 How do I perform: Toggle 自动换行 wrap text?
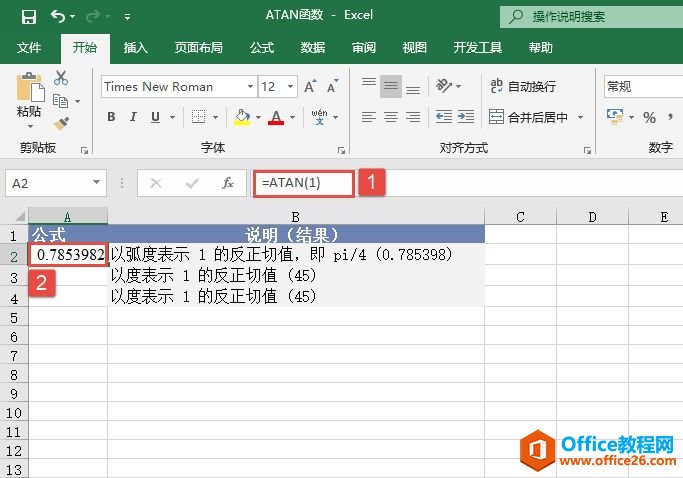click(523, 86)
